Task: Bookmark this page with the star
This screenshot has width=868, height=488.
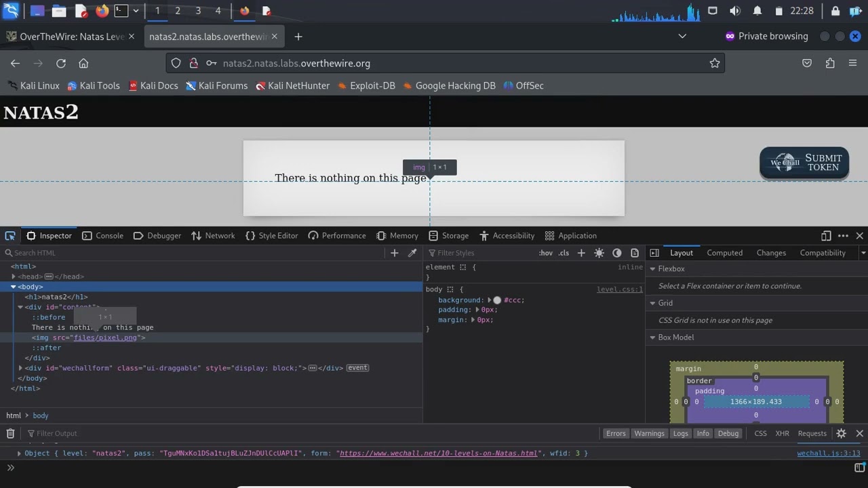Action: 715,63
